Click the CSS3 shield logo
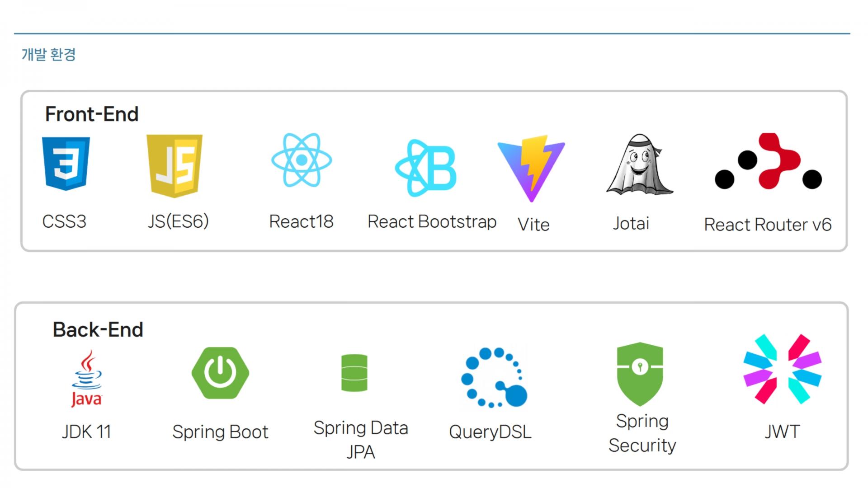Viewport: 868px width, 488px height. click(66, 163)
